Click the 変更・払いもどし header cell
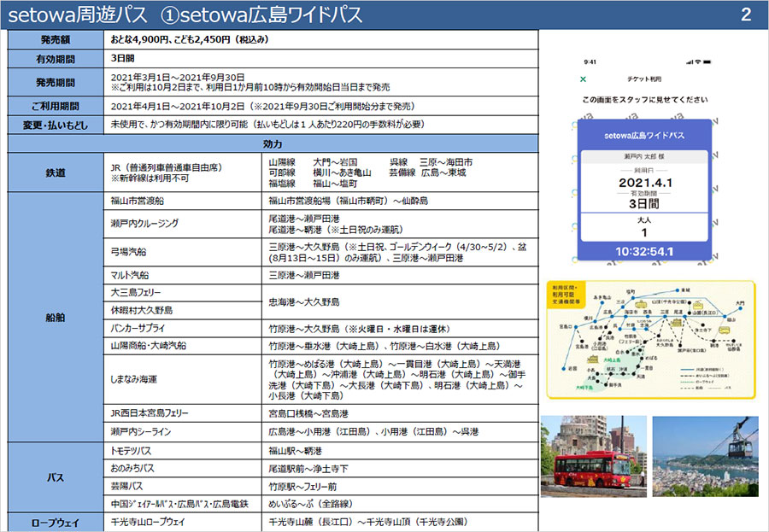Image resolution: width=769 pixels, height=532 pixels. pyautogui.click(x=56, y=125)
